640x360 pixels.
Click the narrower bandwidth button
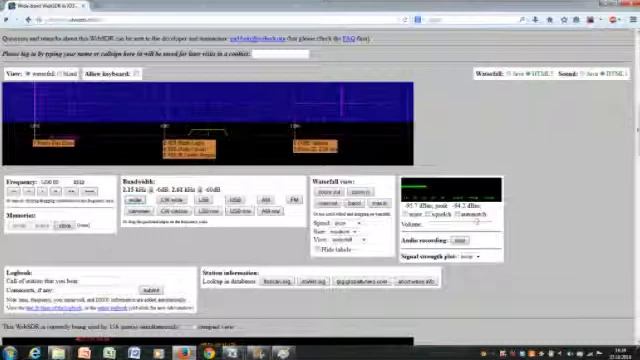coord(139,211)
